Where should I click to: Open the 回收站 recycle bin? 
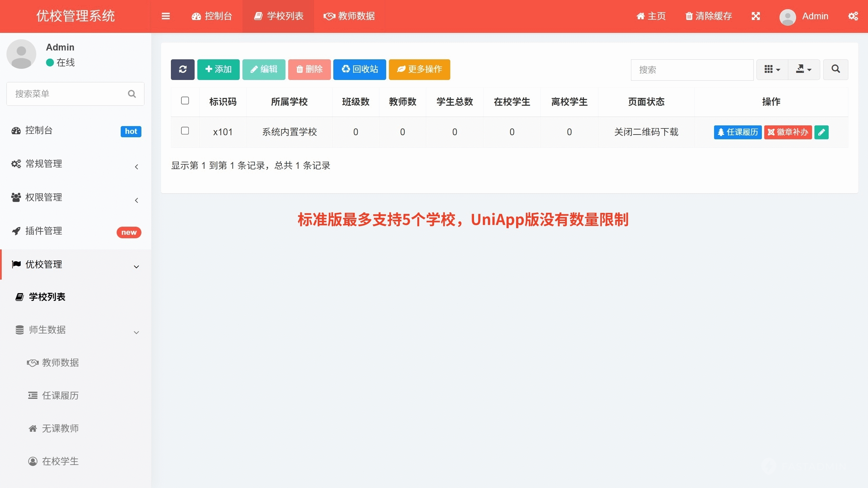point(359,69)
